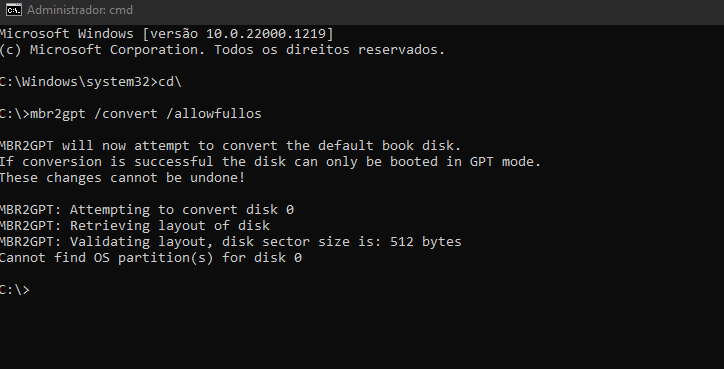
Task: Click the C:\Windows\system32 prompt path
Action: (x=75, y=82)
